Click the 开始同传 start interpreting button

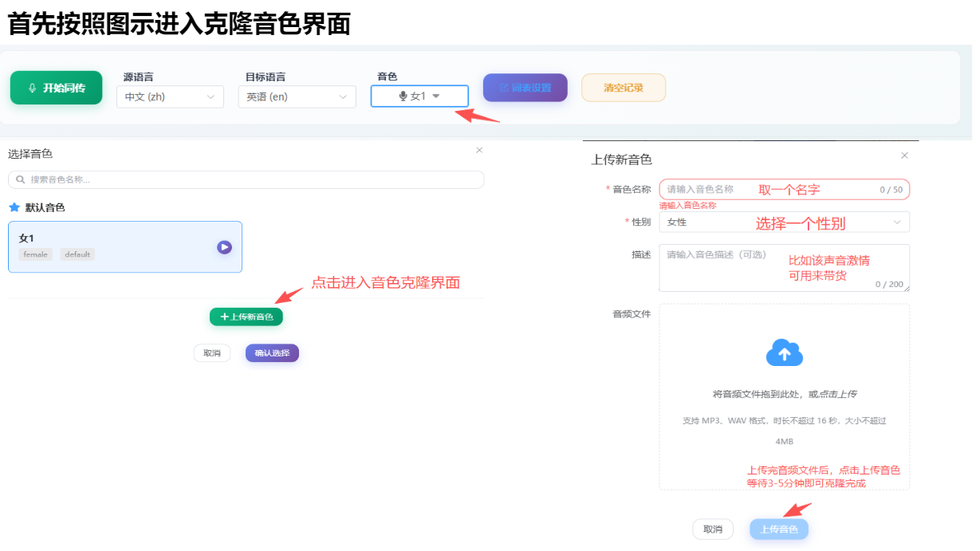pyautogui.click(x=56, y=88)
